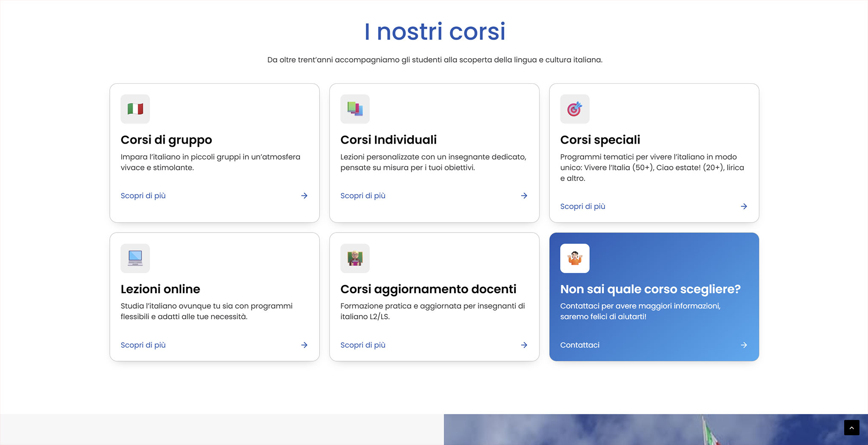Viewport: 868px width, 445px height.
Task: Click the shrugging person icon
Action: (574, 258)
